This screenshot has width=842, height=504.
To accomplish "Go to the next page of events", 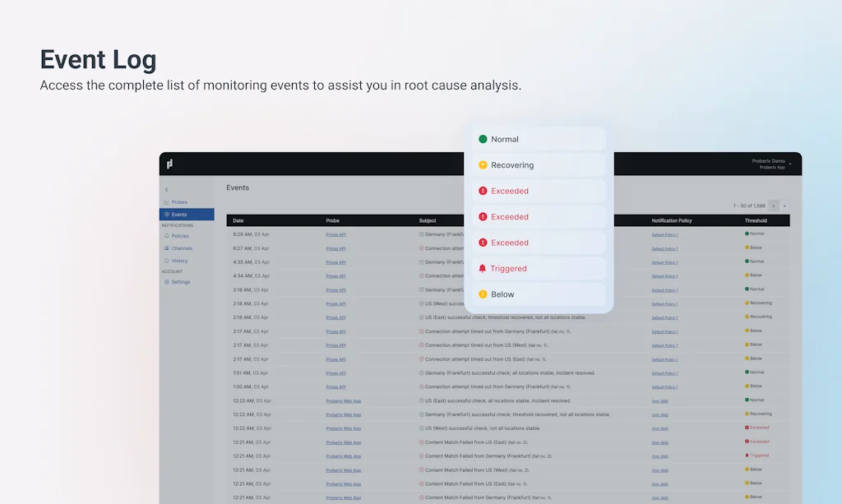I will pyautogui.click(x=786, y=206).
